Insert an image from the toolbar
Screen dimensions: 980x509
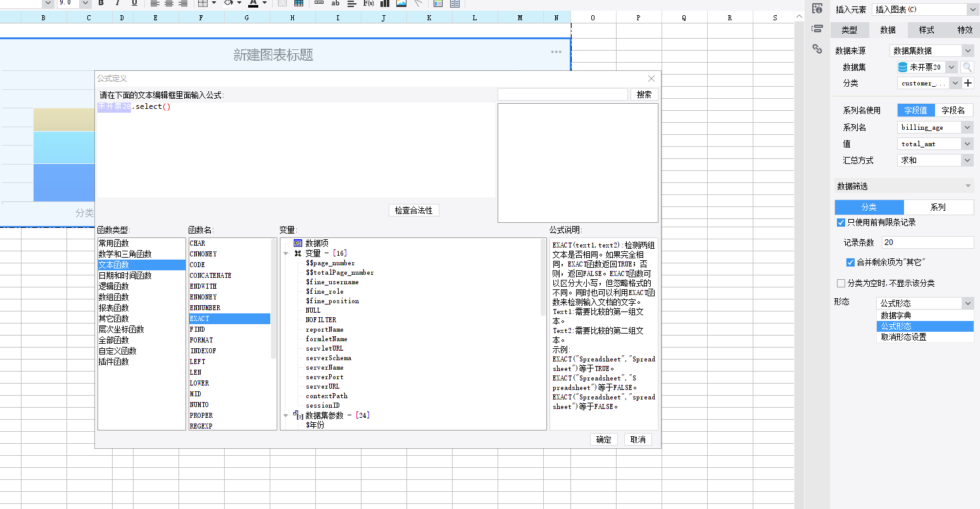pos(401,3)
